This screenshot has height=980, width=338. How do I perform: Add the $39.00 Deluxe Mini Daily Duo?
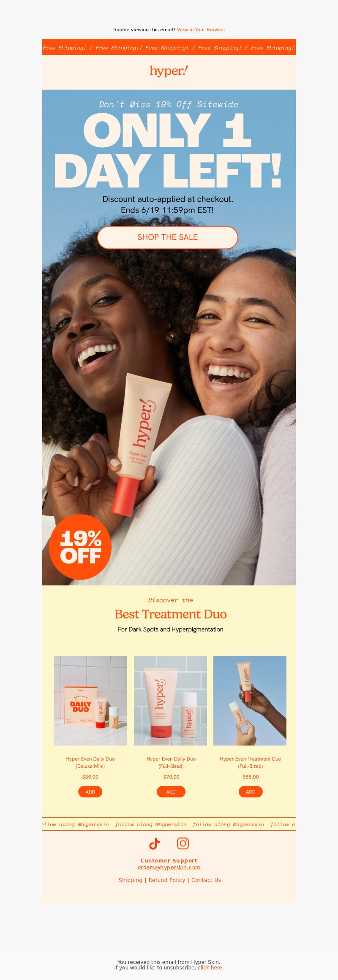pyautogui.click(x=90, y=792)
